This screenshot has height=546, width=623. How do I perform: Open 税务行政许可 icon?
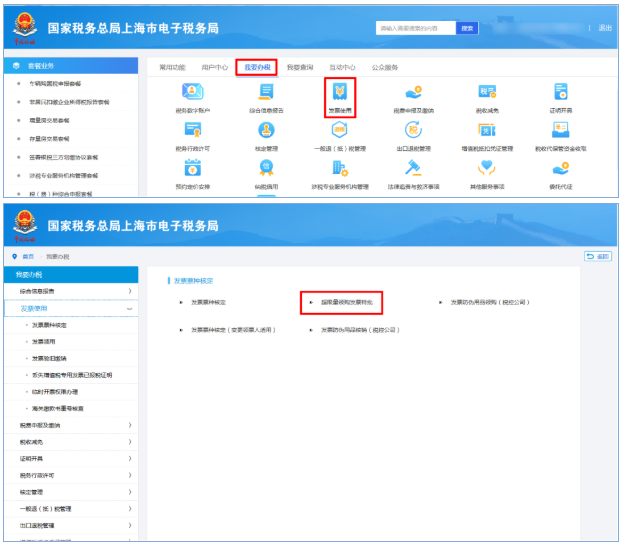tap(193, 130)
